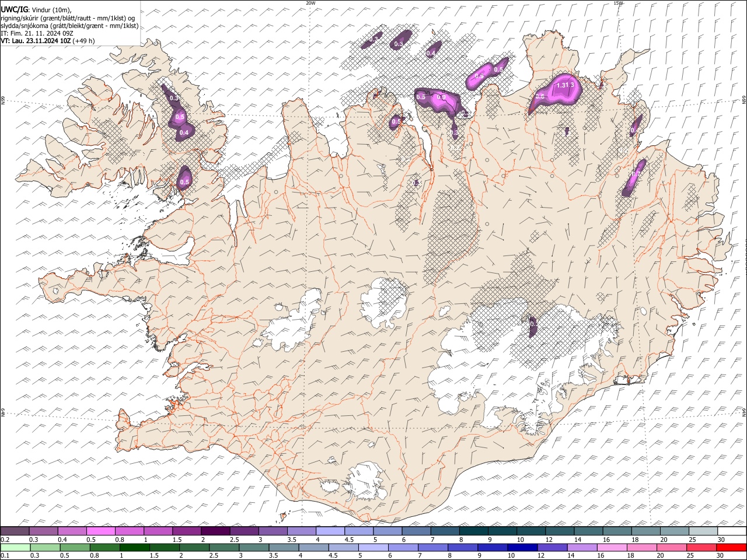747x560 pixels.
Task: Select the white Hofsjökull glacier in central Iceland
Action: tap(383, 303)
